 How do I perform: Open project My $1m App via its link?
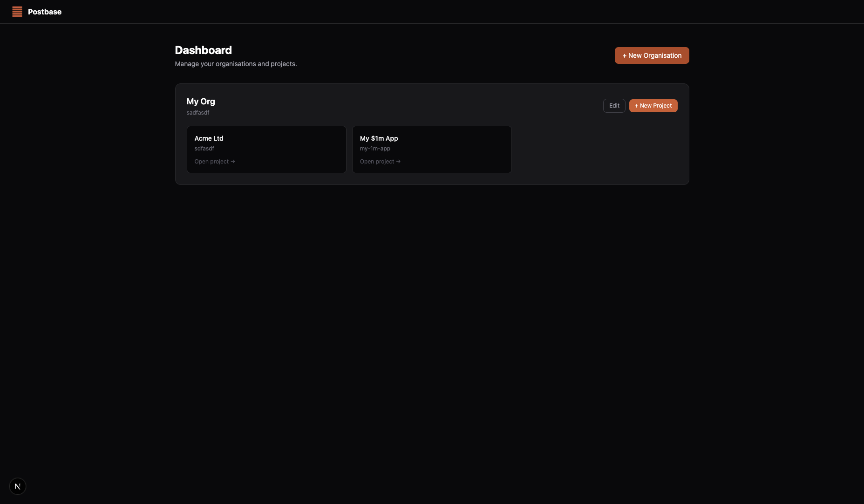(x=380, y=161)
